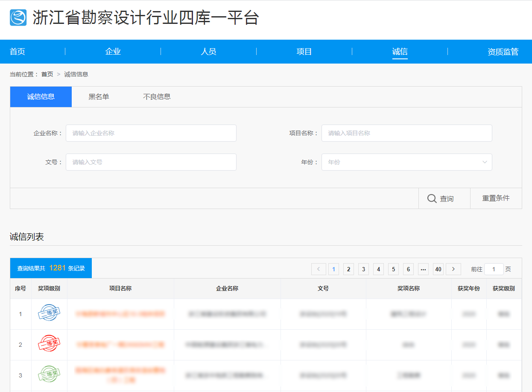Go to next page with right arrow
The width and height of the screenshot is (532, 392).
453,269
